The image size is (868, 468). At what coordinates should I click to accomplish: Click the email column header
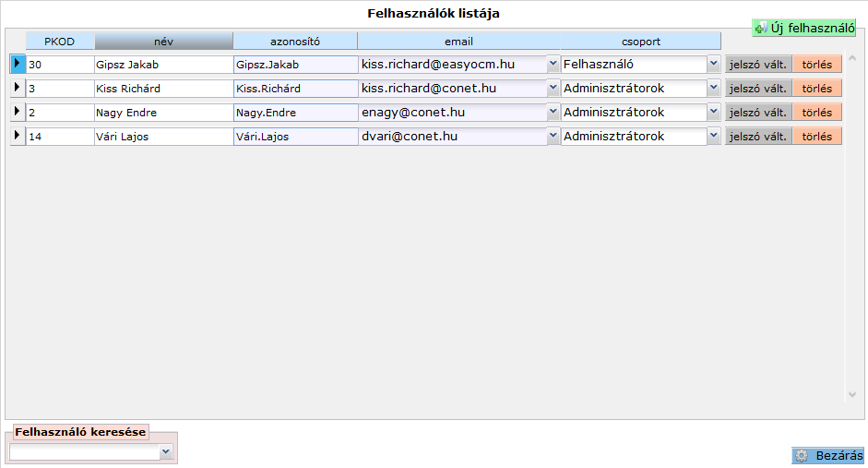pyautogui.click(x=458, y=42)
